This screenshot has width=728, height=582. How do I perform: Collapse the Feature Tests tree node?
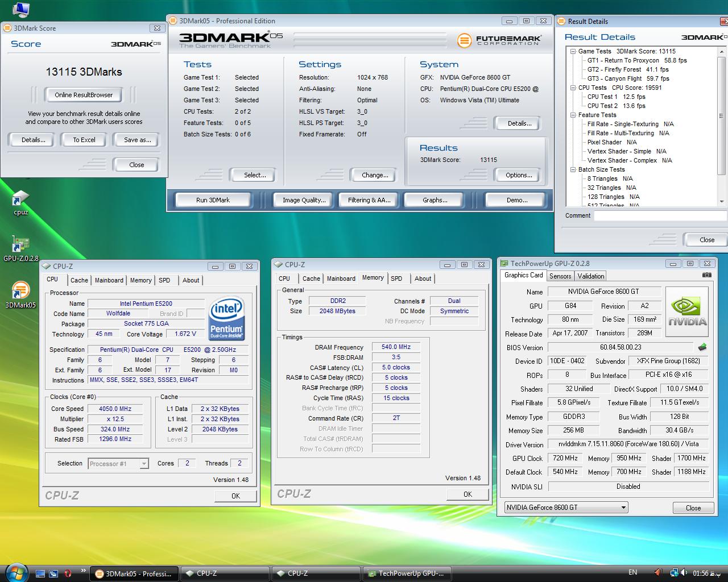point(573,115)
